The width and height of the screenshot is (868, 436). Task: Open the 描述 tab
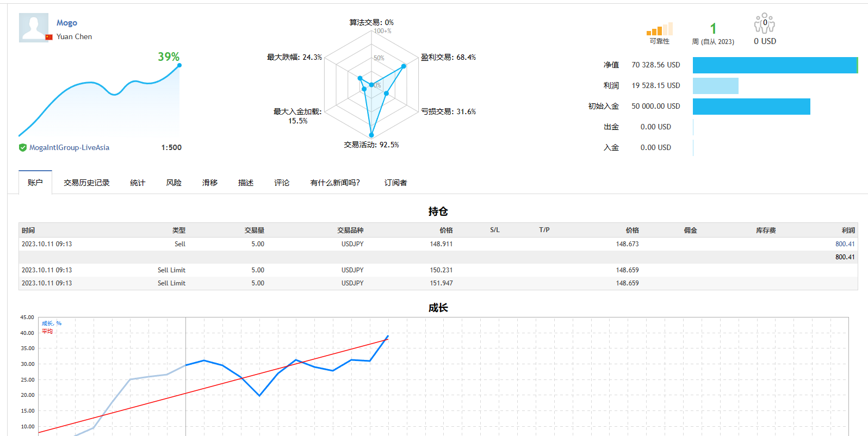tap(246, 183)
